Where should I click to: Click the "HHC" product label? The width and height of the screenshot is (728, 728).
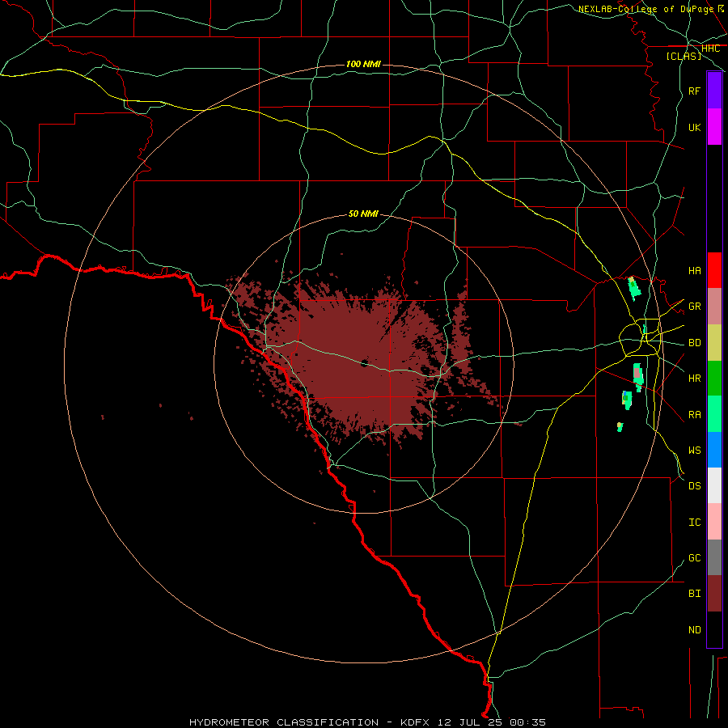tap(710, 49)
